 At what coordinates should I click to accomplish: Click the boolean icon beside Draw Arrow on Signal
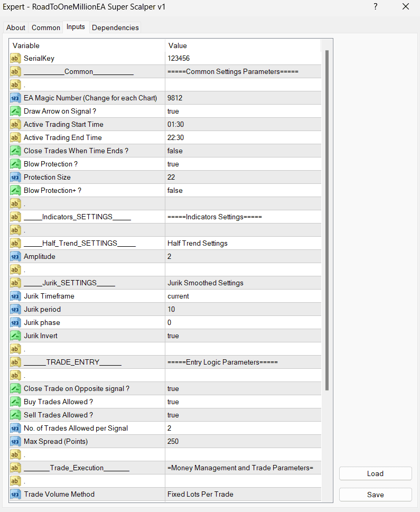(x=15, y=111)
